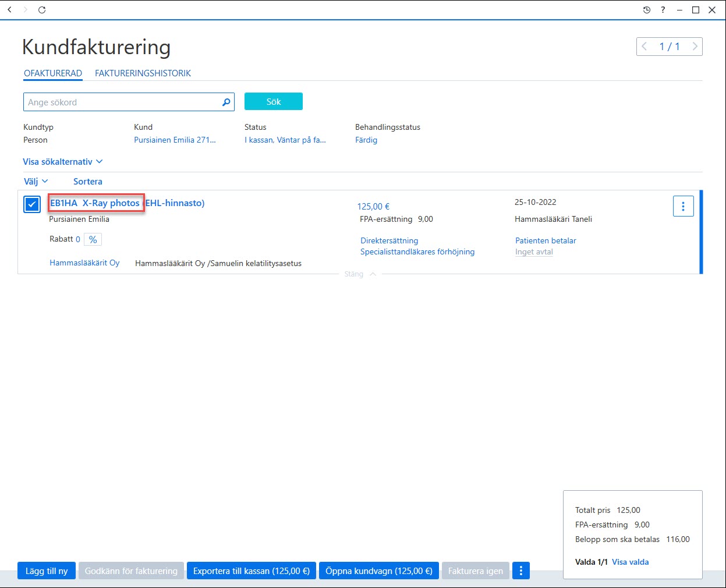Viewport: 726px width, 588px height.
Task: Click the reload page icon
Action: pyautogui.click(x=42, y=10)
